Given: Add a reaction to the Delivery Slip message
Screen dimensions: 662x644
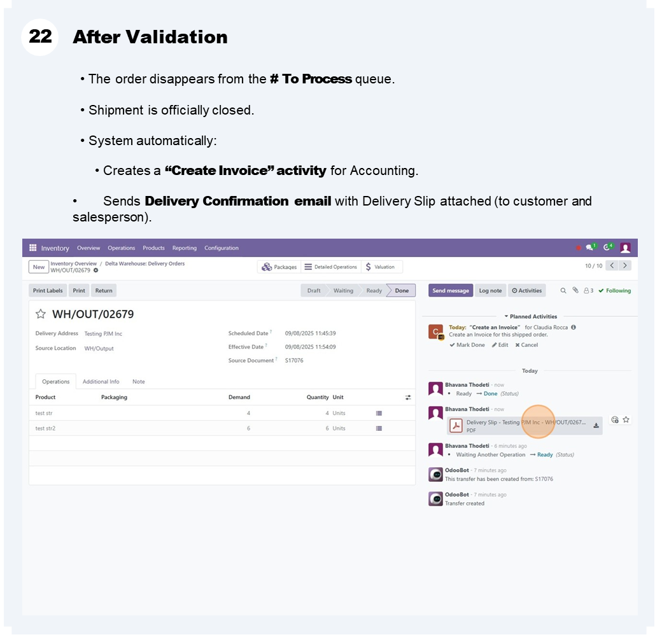Looking at the screenshot, I should (615, 420).
